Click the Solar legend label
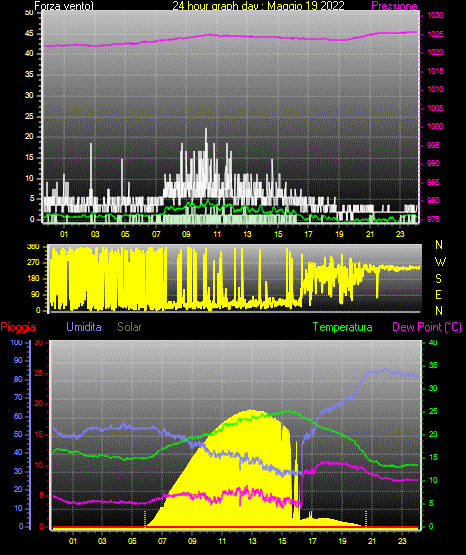This screenshot has height=555, width=466. [129, 327]
